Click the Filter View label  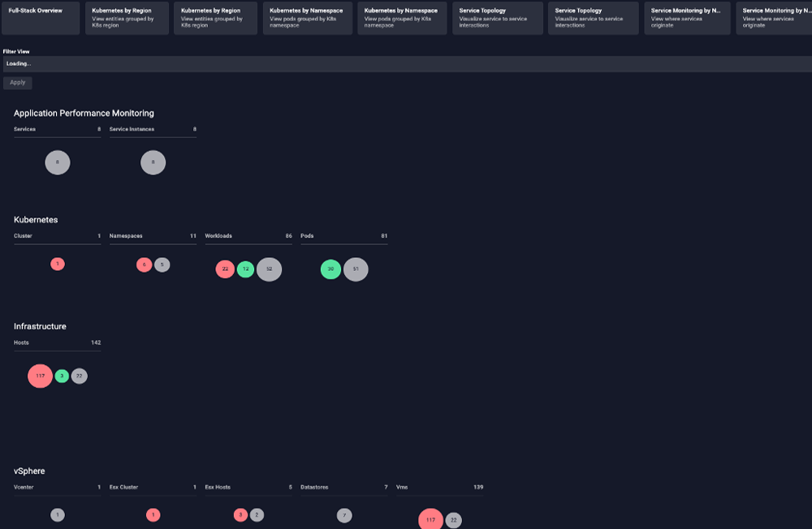(16, 52)
